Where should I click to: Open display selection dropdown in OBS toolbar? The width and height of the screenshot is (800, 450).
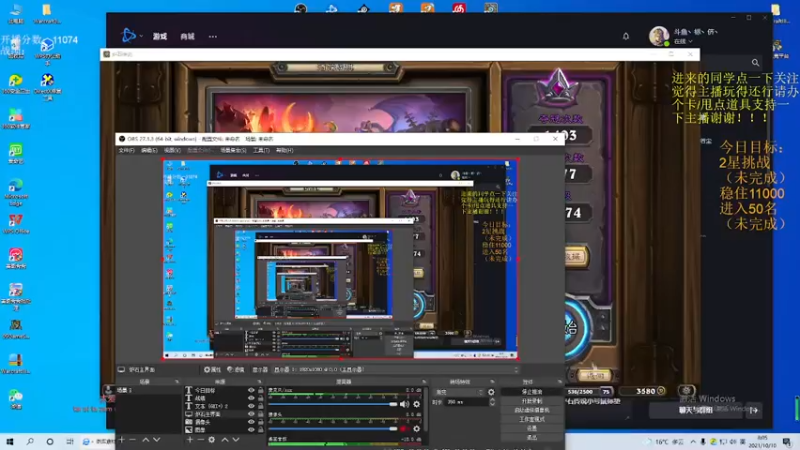(396, 369)
